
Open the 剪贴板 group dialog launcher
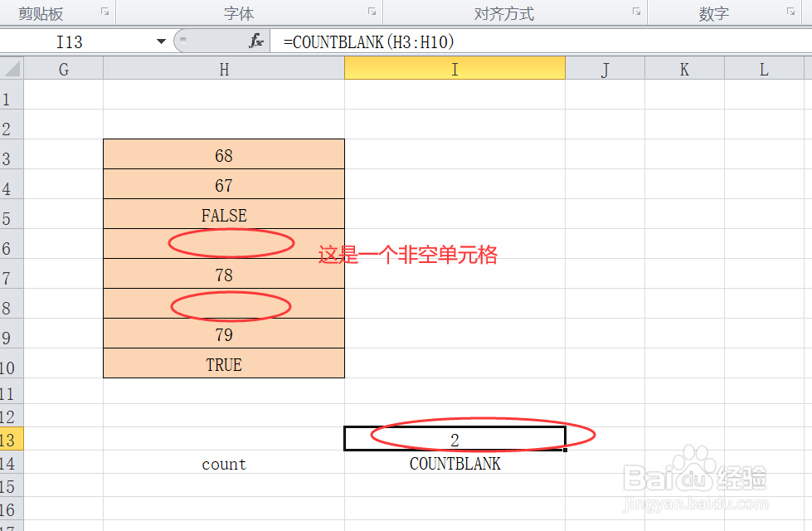pyautogui.click(x=105, y=11)
